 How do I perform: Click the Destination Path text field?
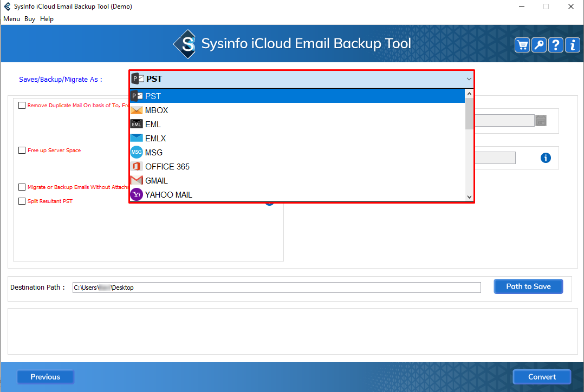click(276, 288)
